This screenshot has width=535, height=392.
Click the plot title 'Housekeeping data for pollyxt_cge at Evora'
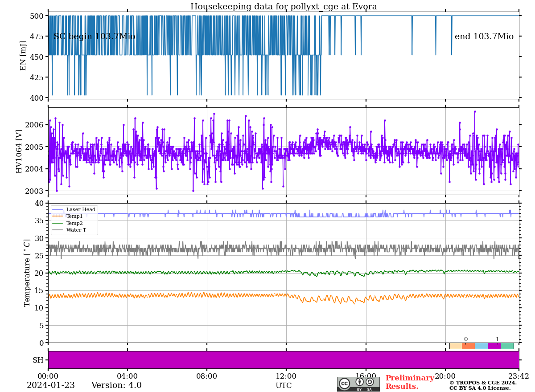[284, 7]
